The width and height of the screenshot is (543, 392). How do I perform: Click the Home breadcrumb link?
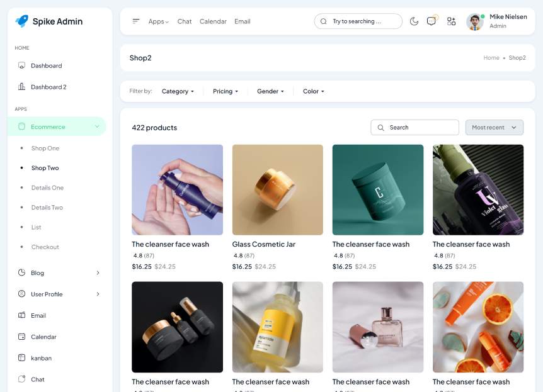click(491, 58)
